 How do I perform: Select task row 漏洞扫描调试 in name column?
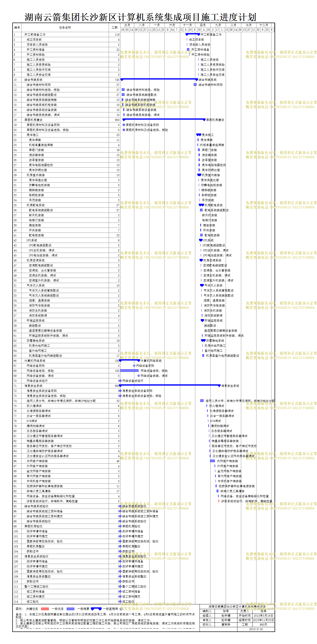tap(65, 426)
